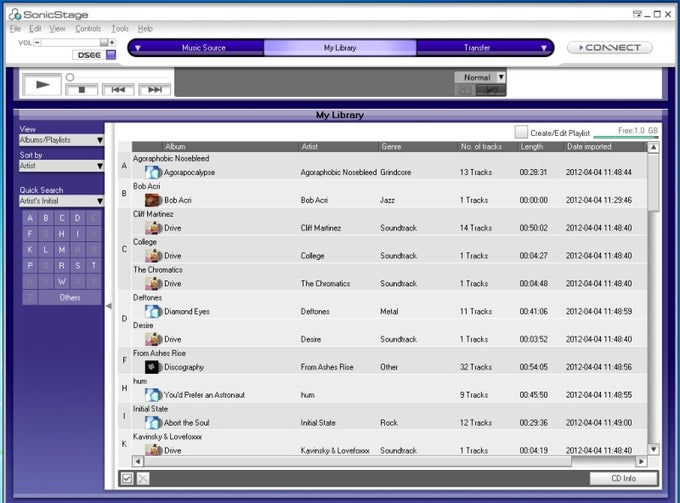Click the DSEE indicator square
This screenshot has height=503, width=680.
(x=111, y=55)
